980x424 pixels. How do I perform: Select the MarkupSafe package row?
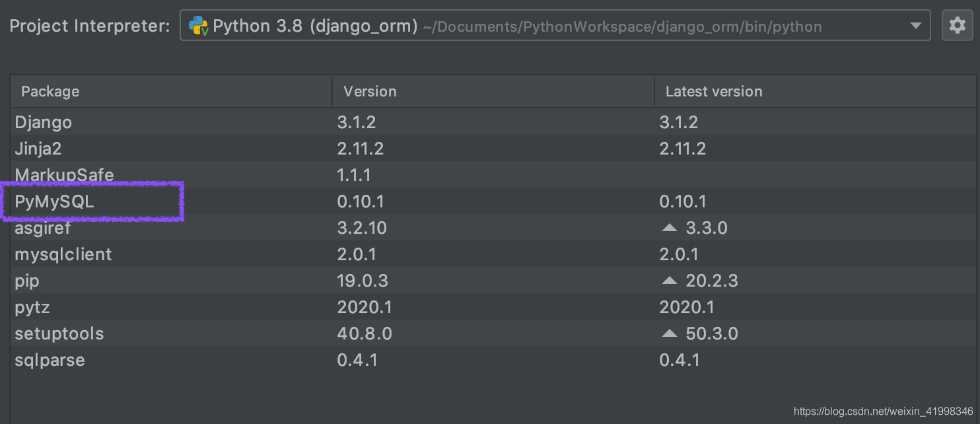click(63, 174)
